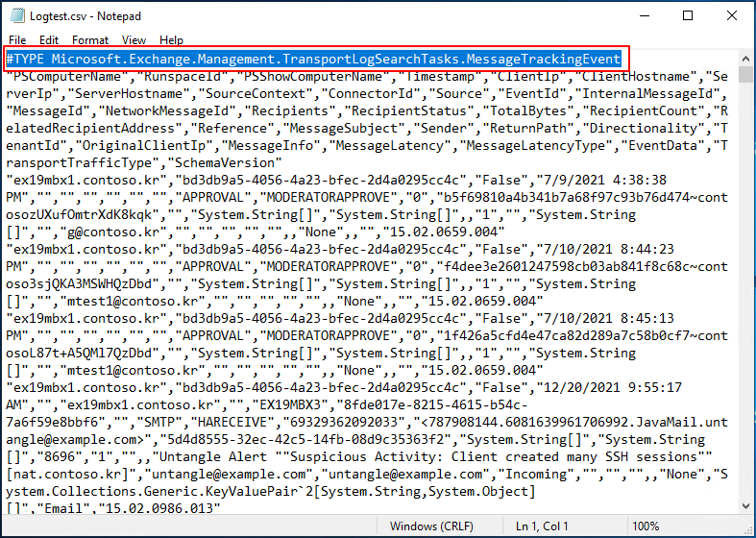Click the highlighted #TYPE Microsoft.Exchange line
The image size is (756, 538).
pos(313,59)
